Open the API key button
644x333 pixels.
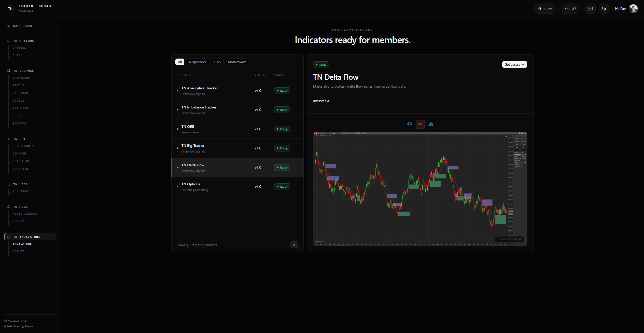pyautogui.click(x=570, y=9)
